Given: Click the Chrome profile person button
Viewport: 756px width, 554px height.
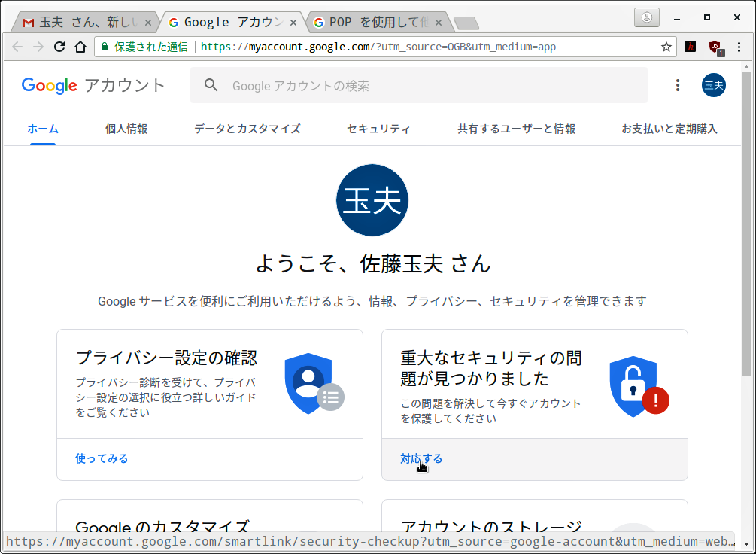Looking at the screenshot, I should (647, 18).
